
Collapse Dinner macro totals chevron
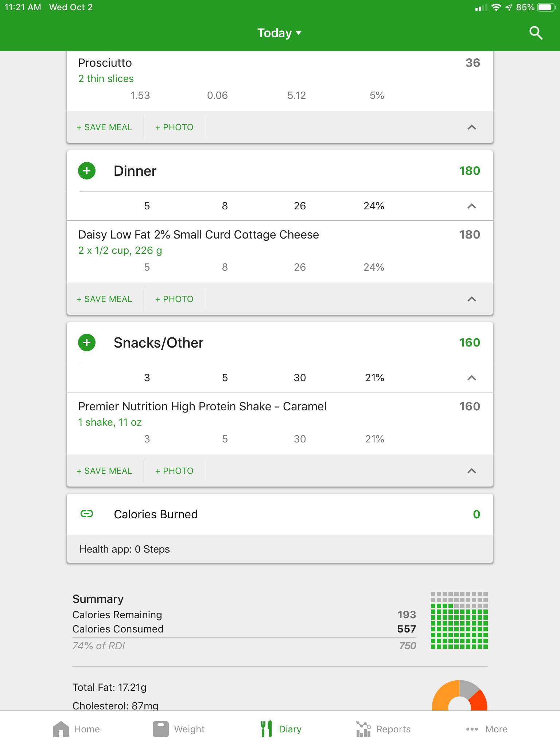tap(472, 206)
